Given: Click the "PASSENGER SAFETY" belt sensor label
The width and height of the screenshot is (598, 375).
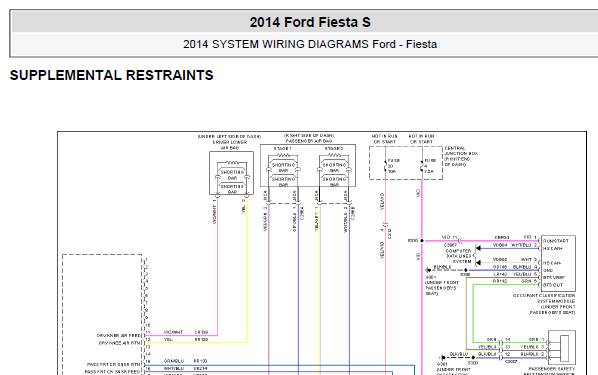Looking at the screenshot, I should tap(551, 369).
